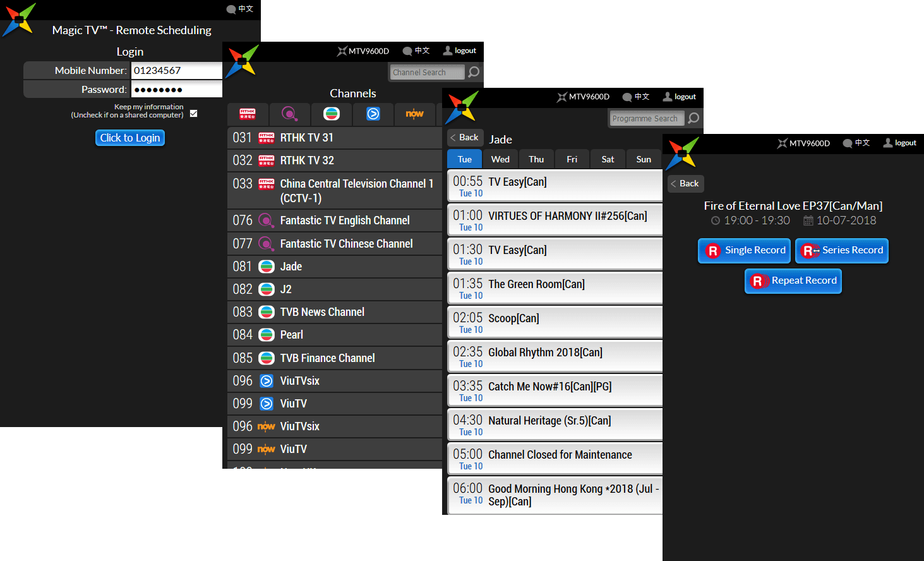Open channel 031 RTHK TV 31
Viewport: 924px width, 561px height.
click(335, 138)
